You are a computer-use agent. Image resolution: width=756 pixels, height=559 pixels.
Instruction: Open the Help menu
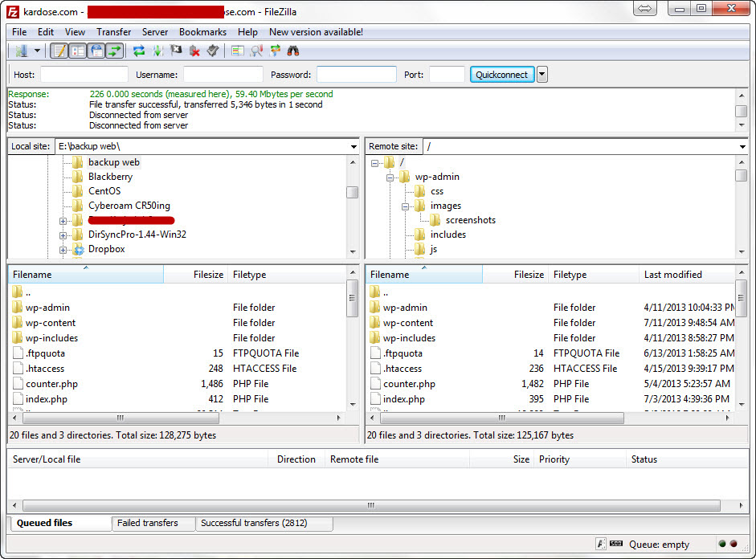pyautogui.click(x=247, y=32)
